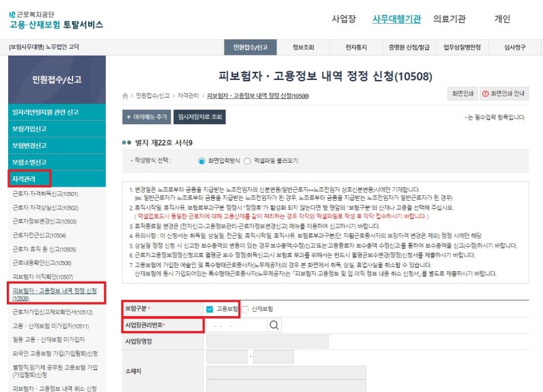Viewport: 543px width, 392px height.
Task: Open the 개인 top menu
Action: 502,19
